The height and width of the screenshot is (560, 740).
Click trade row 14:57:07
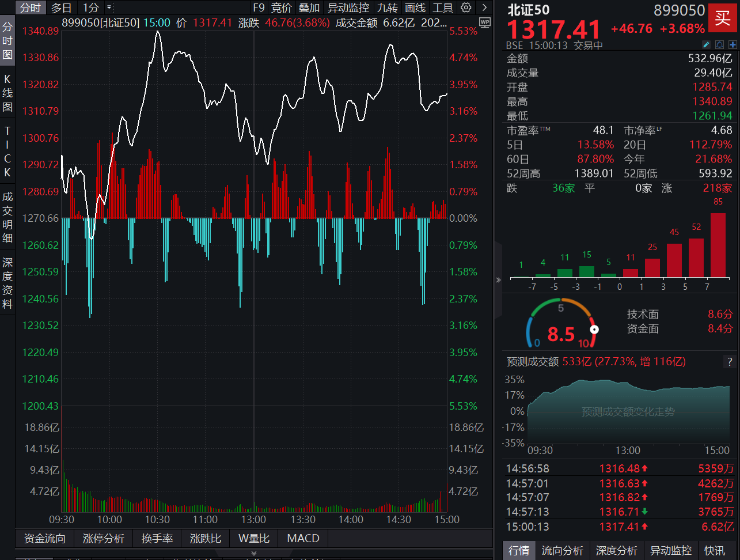click(x=620, y=497)
